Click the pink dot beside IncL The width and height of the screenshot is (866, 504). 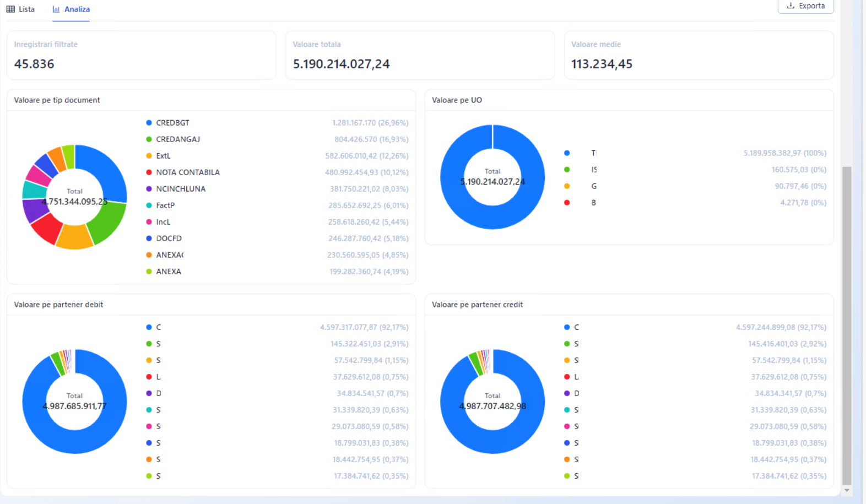pyautogui.click(x=149, y=222)
